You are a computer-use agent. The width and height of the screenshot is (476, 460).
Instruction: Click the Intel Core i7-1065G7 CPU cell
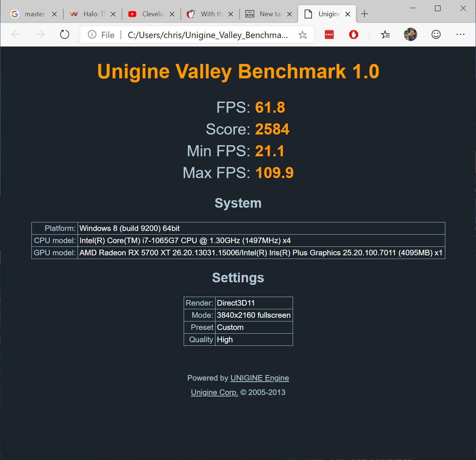click(x=261, y=241)
